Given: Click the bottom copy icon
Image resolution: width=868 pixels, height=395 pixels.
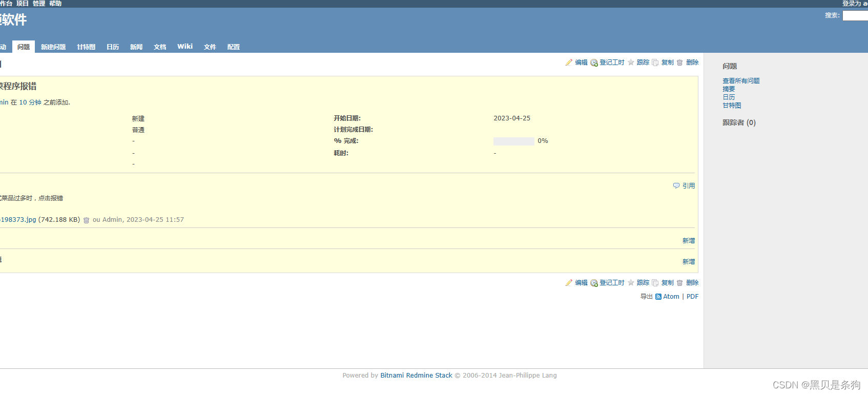Looking at the screenshot, I should 655,283.
